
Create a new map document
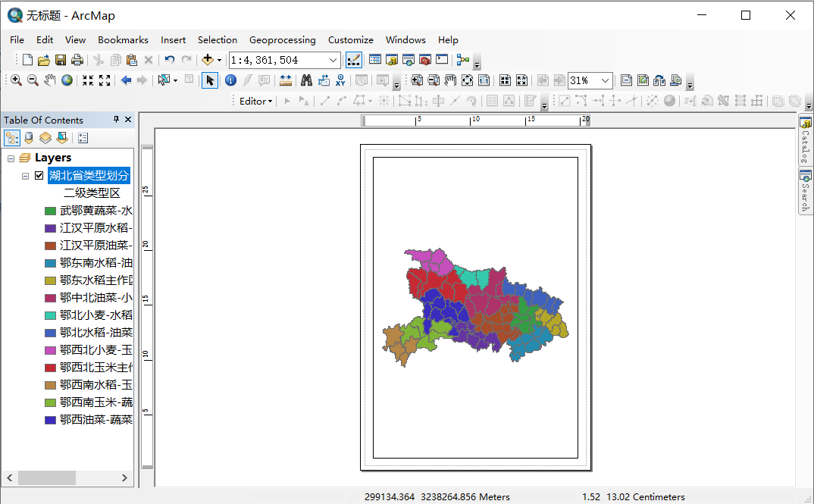click(27, 60)
